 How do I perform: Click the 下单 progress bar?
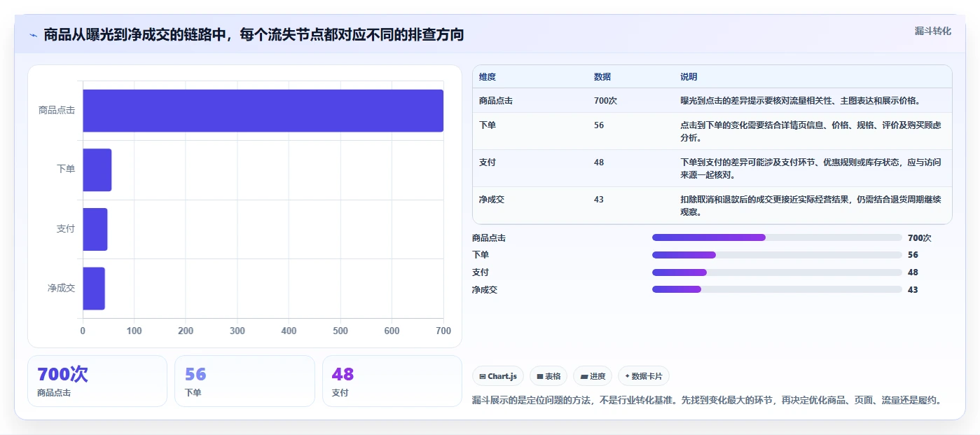[x=777, y=255]
